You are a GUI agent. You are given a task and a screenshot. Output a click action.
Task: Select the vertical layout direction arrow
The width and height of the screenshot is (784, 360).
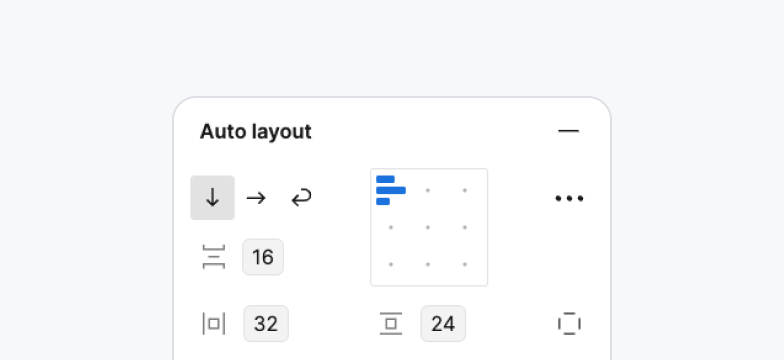tap(212, 198)
